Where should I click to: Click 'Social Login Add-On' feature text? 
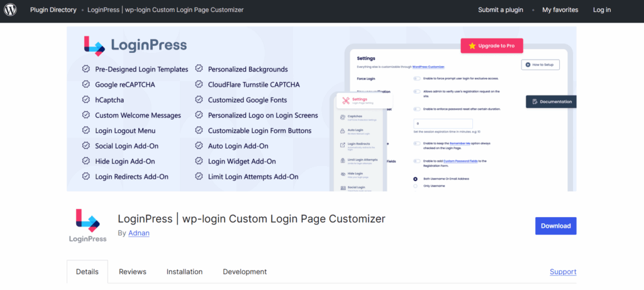pyautogui.click(x=127, y=146)
